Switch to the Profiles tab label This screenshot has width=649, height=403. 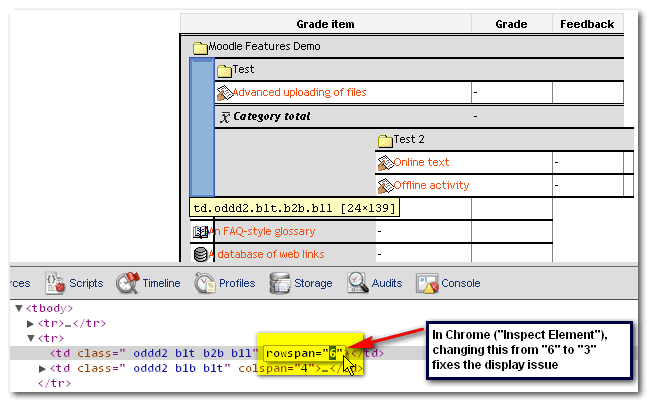click(x=237, y=283)
